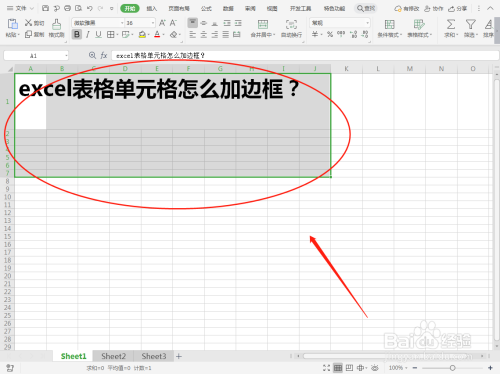Open the borders dropdown arrow
Screen dimensions: 500x374
[117, 34]
